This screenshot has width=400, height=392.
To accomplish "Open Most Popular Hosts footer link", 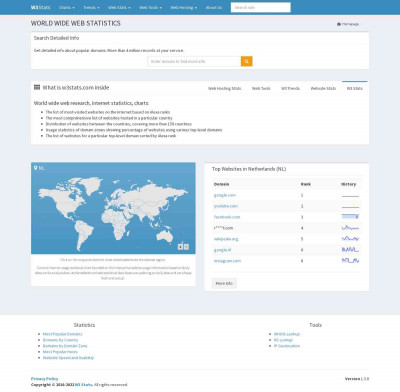I will pos(60,352).
